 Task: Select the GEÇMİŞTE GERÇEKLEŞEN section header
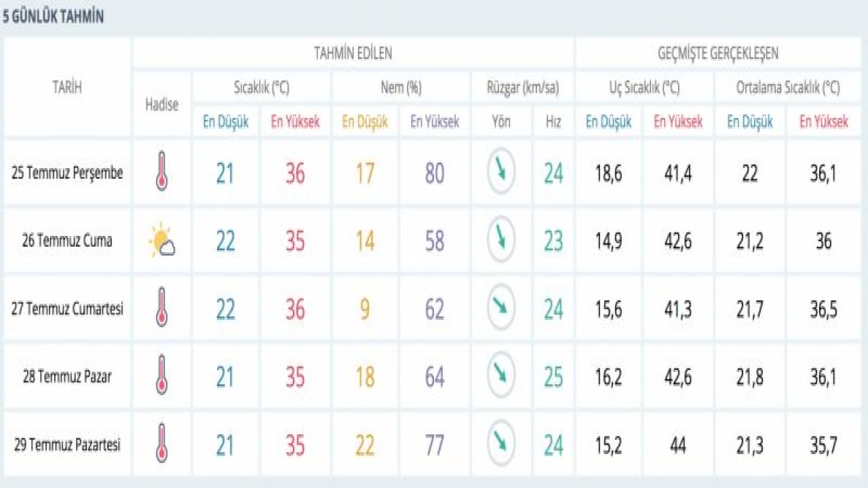pos(717,54)
